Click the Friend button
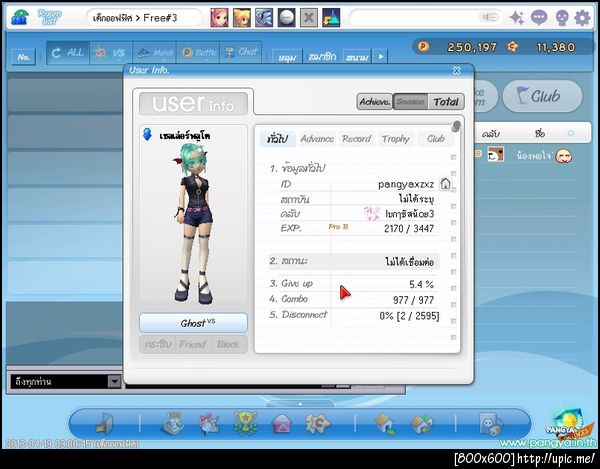600x469 pixels. point(193,344)
